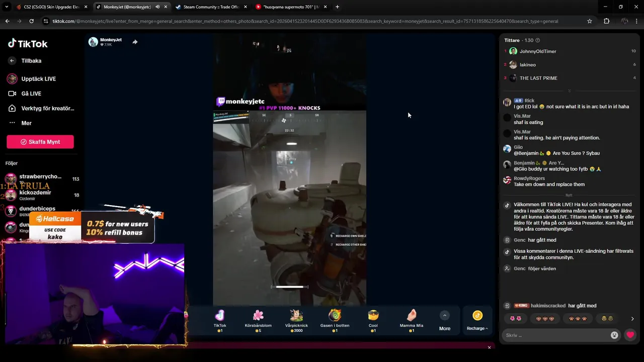Click Rick's username in chat
The width and height of the screenshot is (644, 362).
click(x=529, y=101)
